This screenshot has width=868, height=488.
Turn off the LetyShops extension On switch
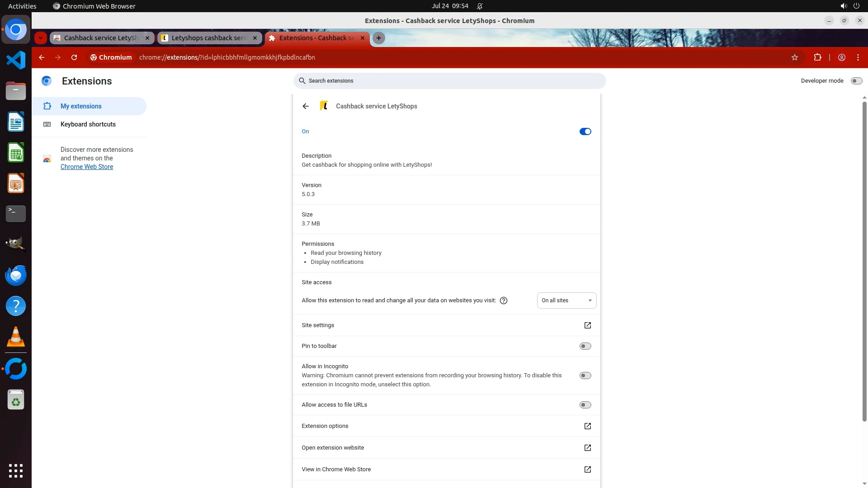[x=585, y=131]
